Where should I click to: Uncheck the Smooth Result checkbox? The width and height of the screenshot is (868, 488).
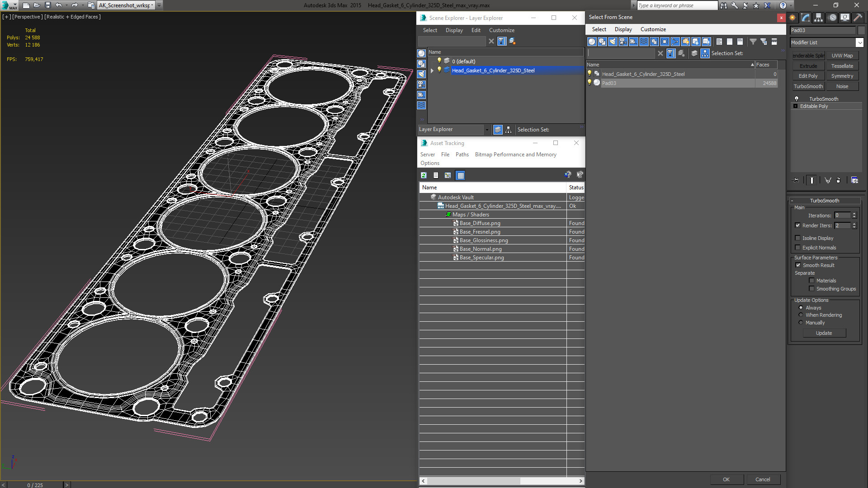pos(798,265)
